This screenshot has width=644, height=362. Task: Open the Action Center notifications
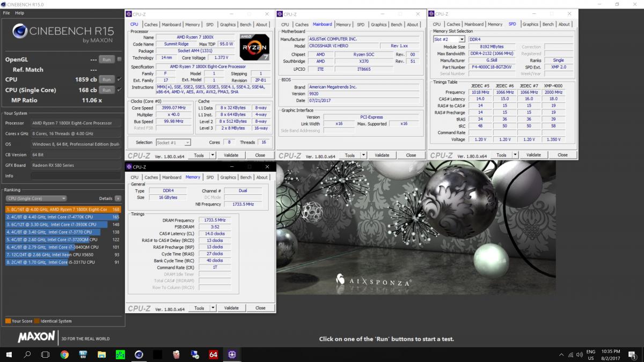click(632, 354)
